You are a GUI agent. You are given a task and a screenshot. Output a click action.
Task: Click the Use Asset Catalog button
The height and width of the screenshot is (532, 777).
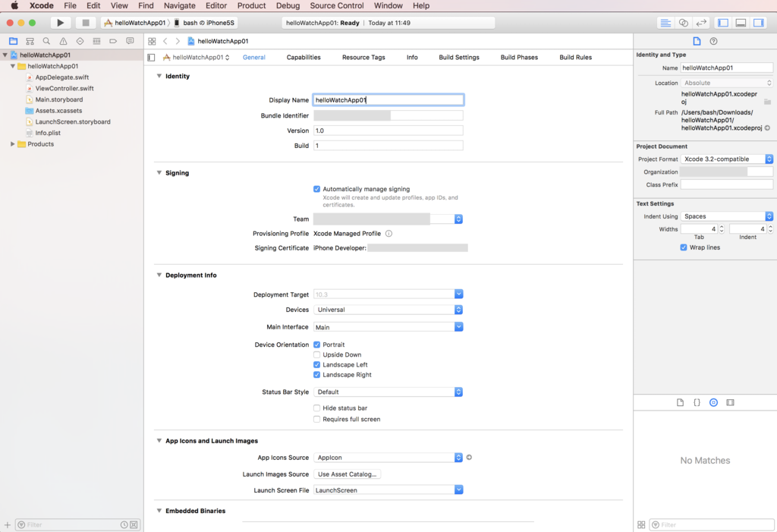(x=347, y=474)
